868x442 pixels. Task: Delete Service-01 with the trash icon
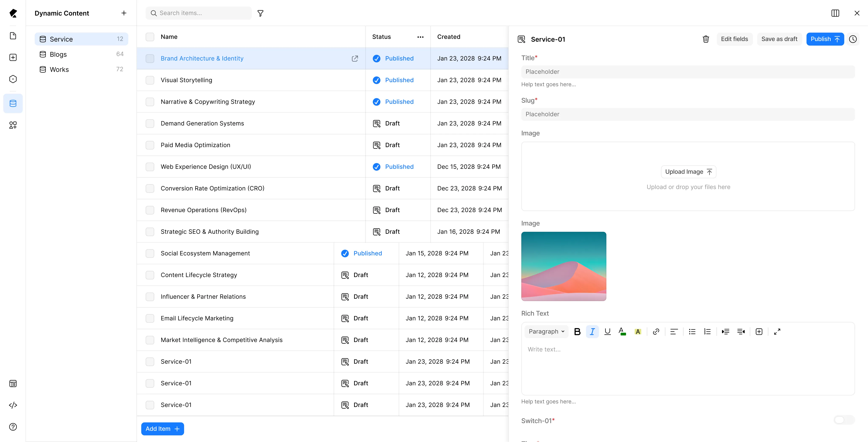coord(706,39)
